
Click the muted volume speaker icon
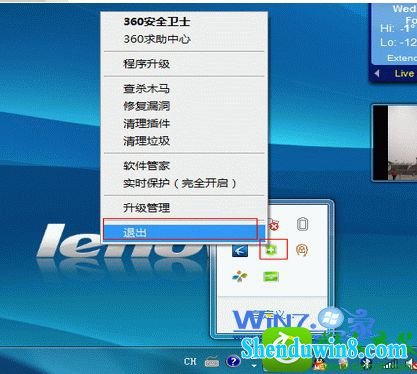[411, 364]
